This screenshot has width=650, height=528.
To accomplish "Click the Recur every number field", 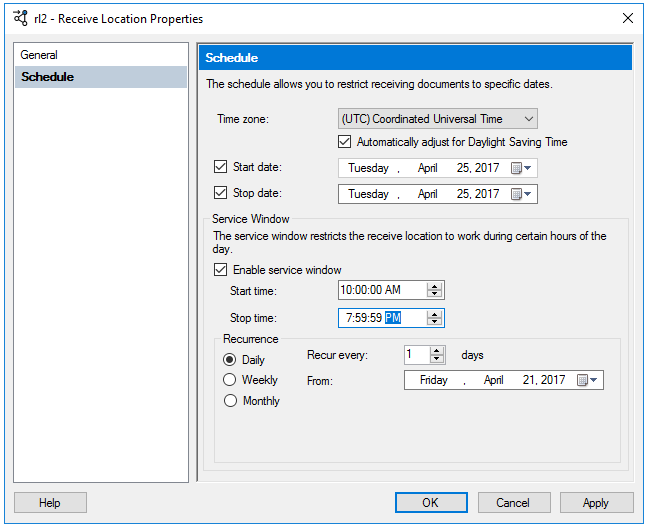I will tap(417, 355).
